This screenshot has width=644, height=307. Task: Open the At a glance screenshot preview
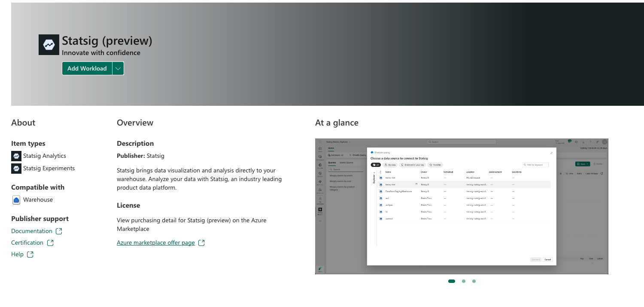pos(462,206)
